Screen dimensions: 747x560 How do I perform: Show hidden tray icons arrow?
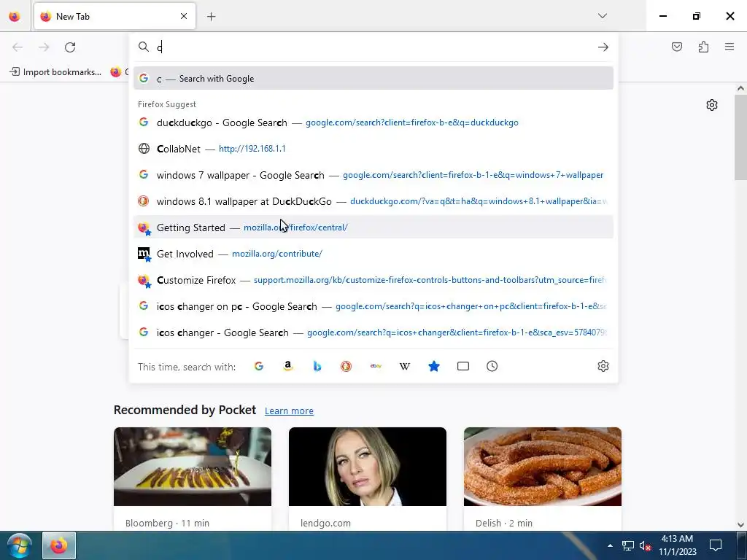tap(610, 545)
